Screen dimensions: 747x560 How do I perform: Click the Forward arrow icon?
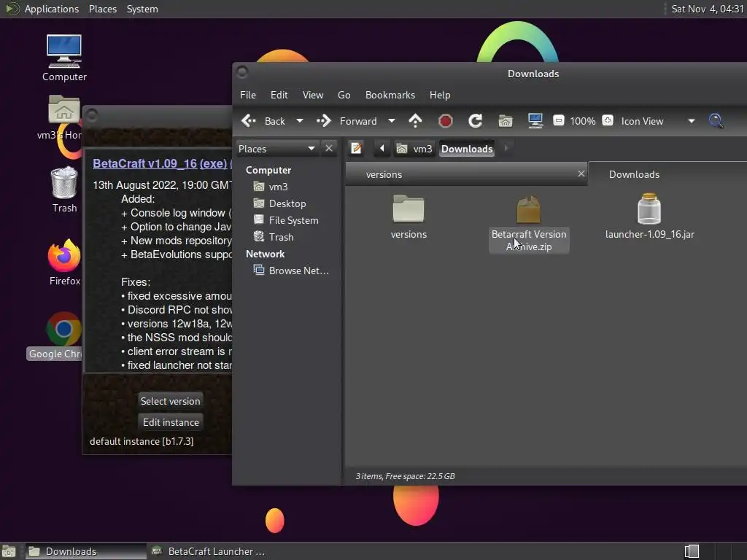(x=324, y=121)
